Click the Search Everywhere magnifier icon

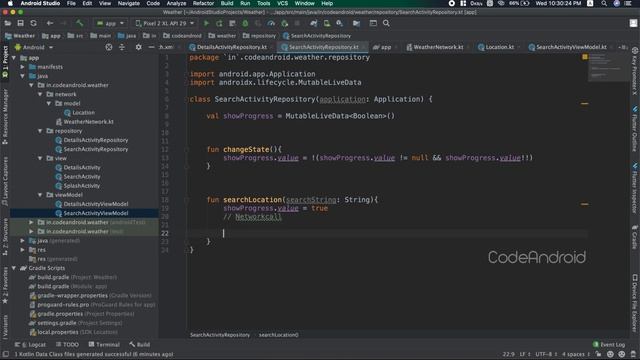386,23
